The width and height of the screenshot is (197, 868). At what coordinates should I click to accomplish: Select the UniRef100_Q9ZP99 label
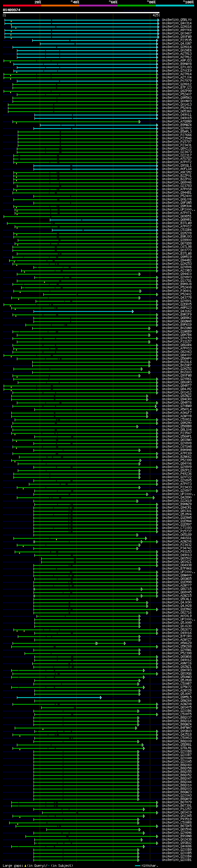(x=177, y=91)
